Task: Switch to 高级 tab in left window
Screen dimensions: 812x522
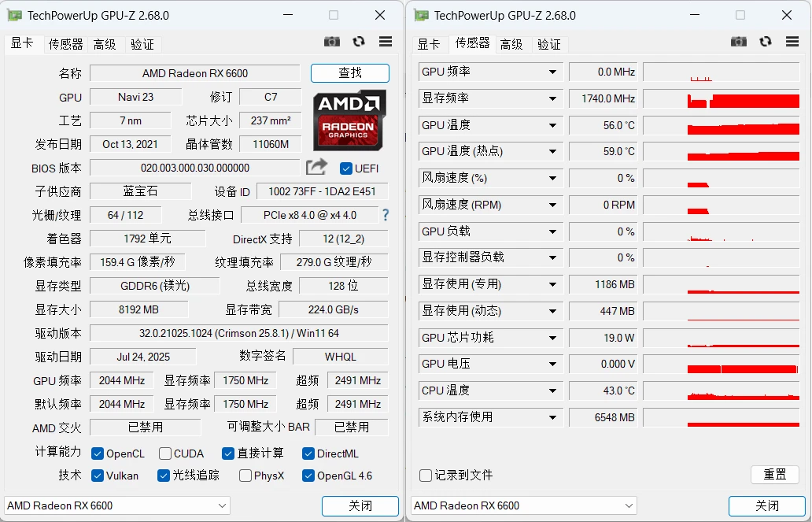Action: (x=105, y=45)
